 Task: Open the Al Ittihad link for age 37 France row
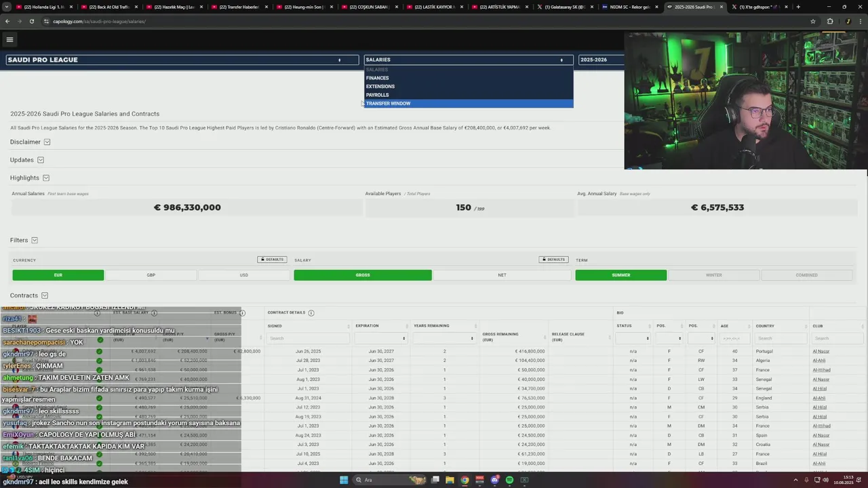tap(821, 370)
